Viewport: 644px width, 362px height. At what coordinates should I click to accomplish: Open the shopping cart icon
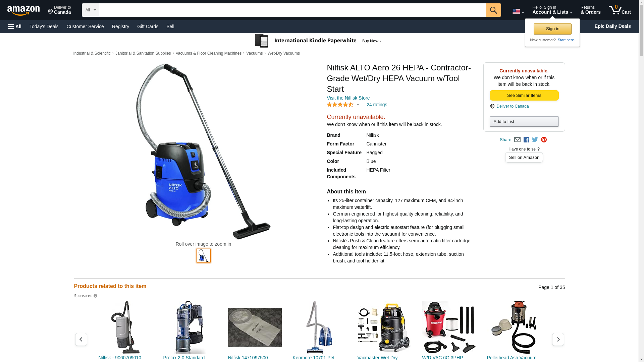[x=620, y=10]
